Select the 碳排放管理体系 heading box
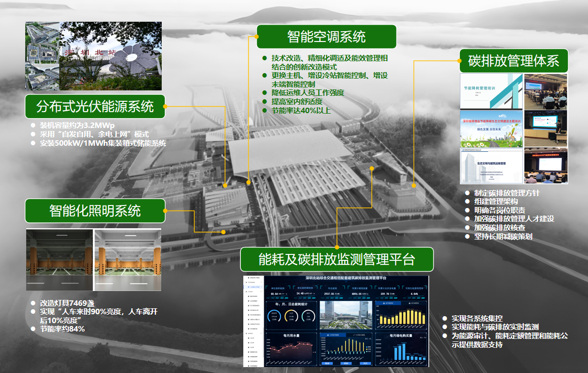Image resolution: width=588 pixels, height=373 pixels. coord(513,61)
